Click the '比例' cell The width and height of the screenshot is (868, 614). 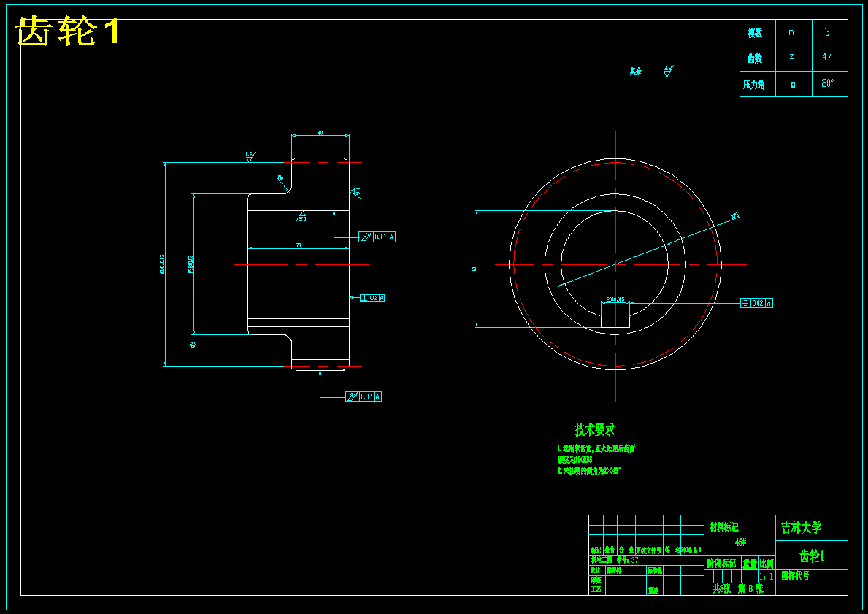[767, 564]
